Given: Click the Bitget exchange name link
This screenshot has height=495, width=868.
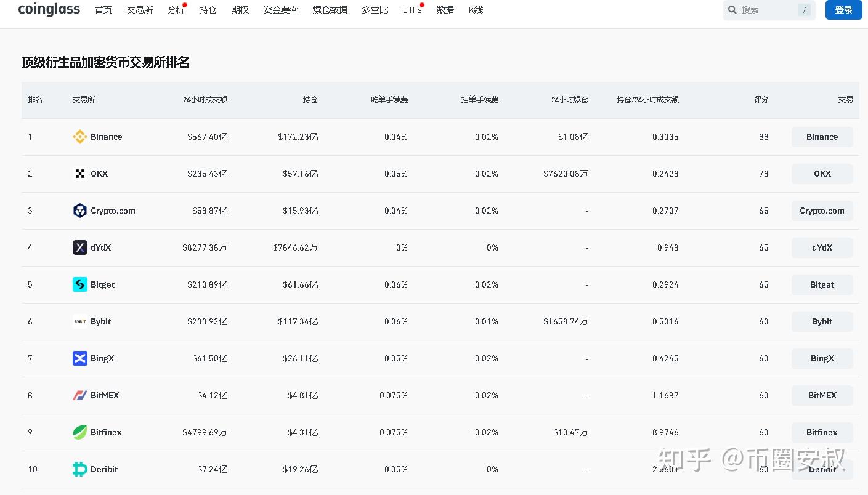Looking at the screenshot, I should pyautogui.click(x=103, y=284).
